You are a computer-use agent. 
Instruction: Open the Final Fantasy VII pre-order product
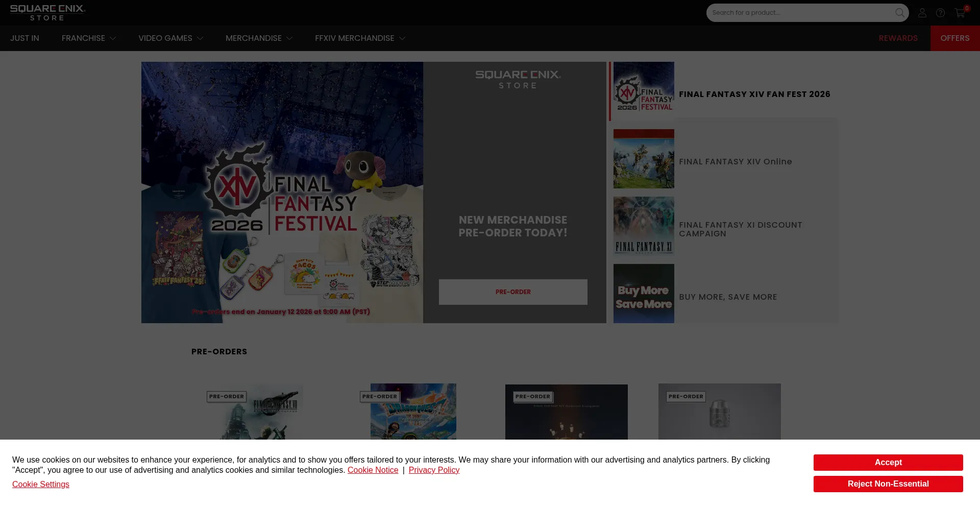(260, 412)
